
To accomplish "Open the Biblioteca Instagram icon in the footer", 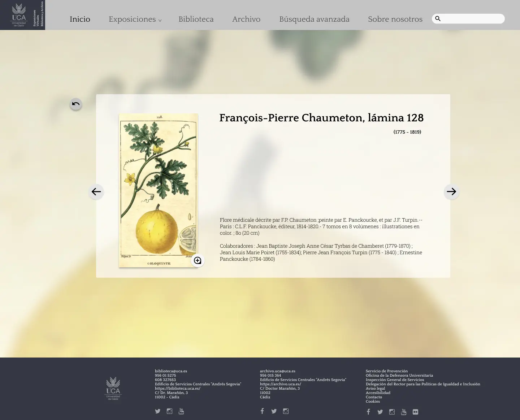I will point(169,411).
